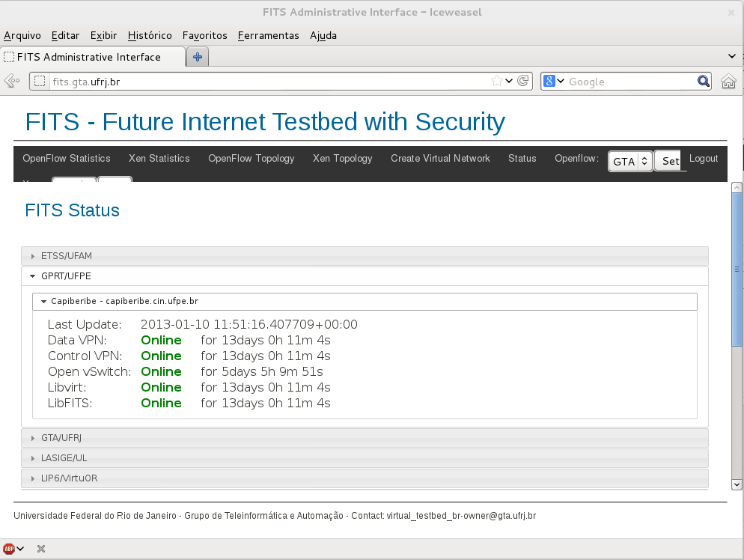Open the GTA Openflow dropdown
The image size is (744, 560).
pyautogui.click(x=630, y=161)
